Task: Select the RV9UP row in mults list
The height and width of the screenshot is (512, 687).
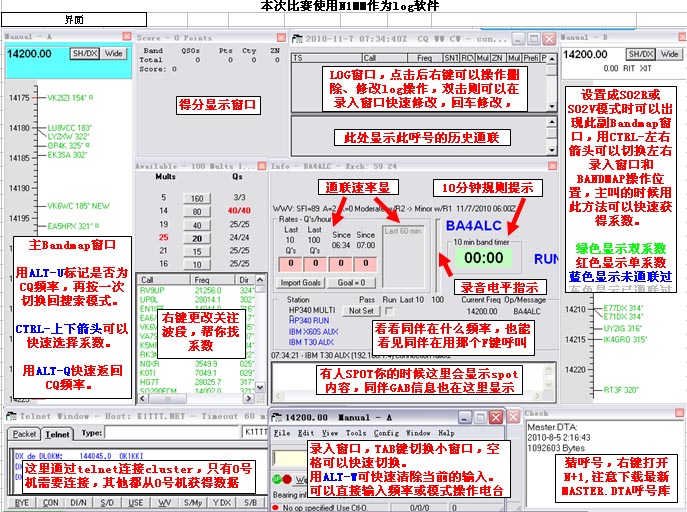Action: 195,290
